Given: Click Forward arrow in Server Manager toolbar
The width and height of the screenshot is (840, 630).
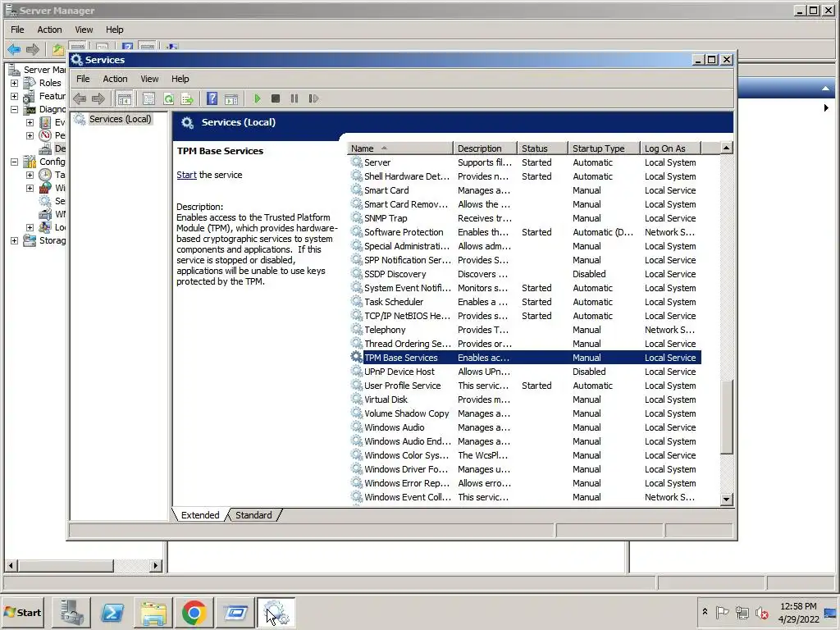Looking at the screenshot, I should click(x=33, y=49).
